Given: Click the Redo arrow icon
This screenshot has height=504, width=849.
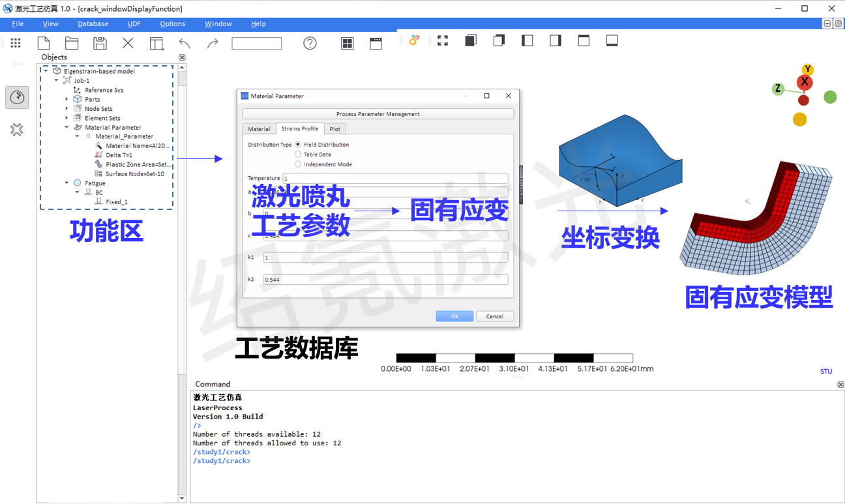Looking at the screenshot, I should 212,42.
